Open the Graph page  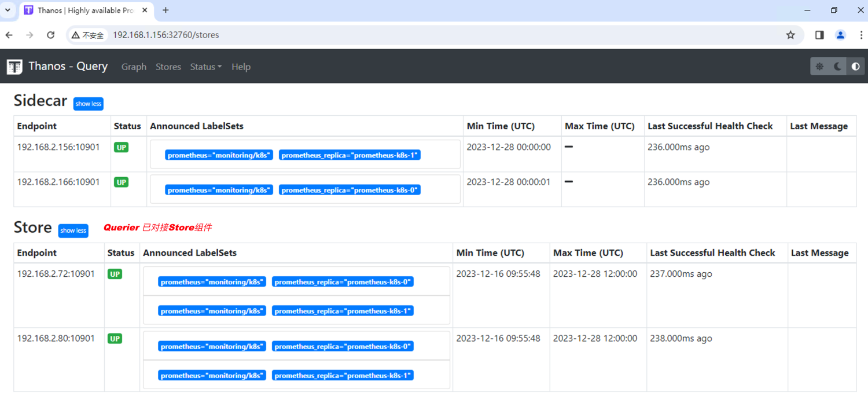click(x=134, y=67)
